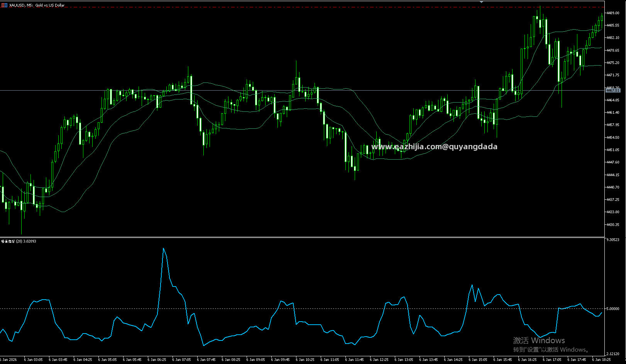This screenshot has height=364, width=626.
Task: Click time label "6 Jan 09:45"
Action: point(280,360)
